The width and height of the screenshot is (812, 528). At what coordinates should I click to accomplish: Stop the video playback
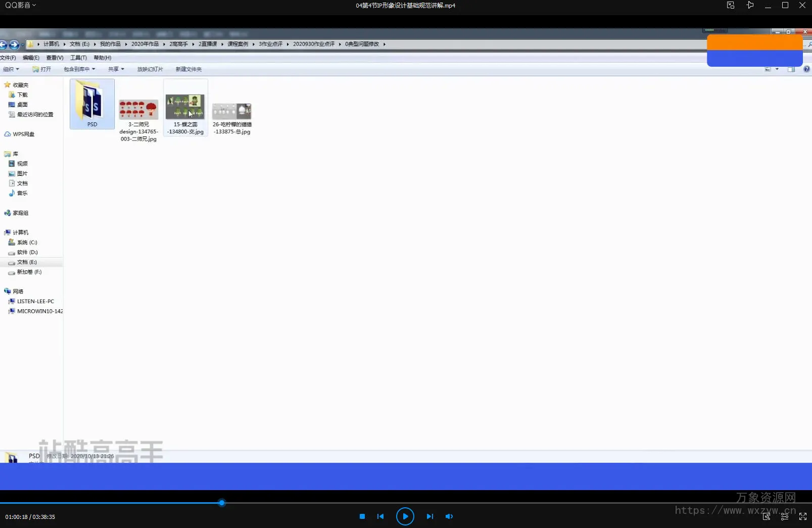point(362,516)
